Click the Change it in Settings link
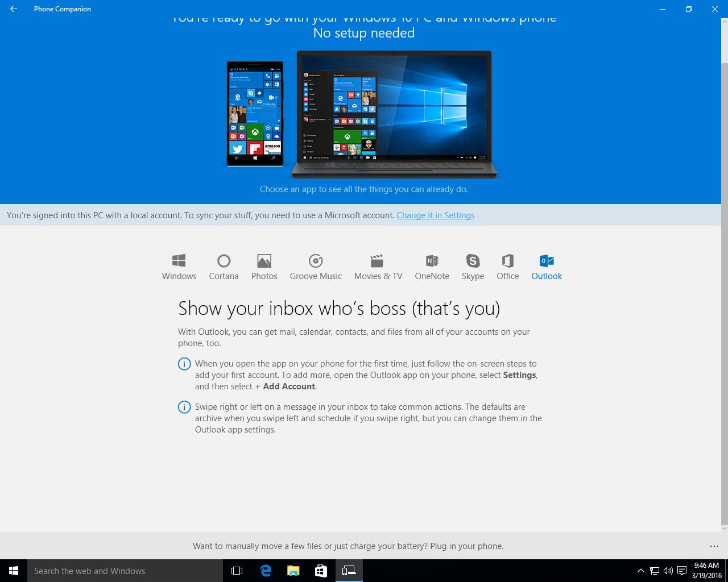Screen dimensions: 728x582 pos(436,215)
